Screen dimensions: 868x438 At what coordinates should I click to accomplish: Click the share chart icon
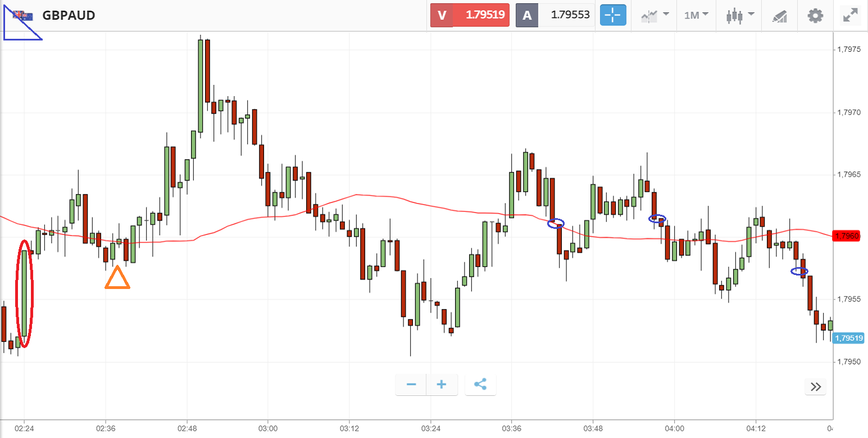[x=480, y=385]
